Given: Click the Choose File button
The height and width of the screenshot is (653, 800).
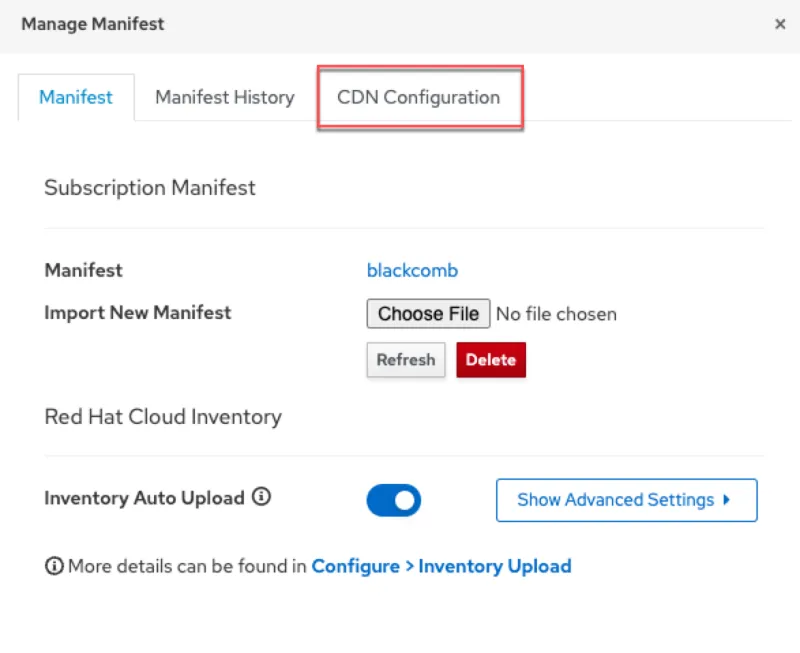Looking at the screenshot, I should coord(428,314).
